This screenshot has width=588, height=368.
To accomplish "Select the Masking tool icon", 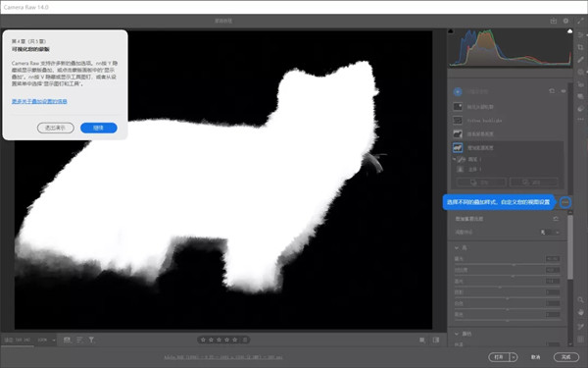I will pyautogui.click(x=581, y=72).
